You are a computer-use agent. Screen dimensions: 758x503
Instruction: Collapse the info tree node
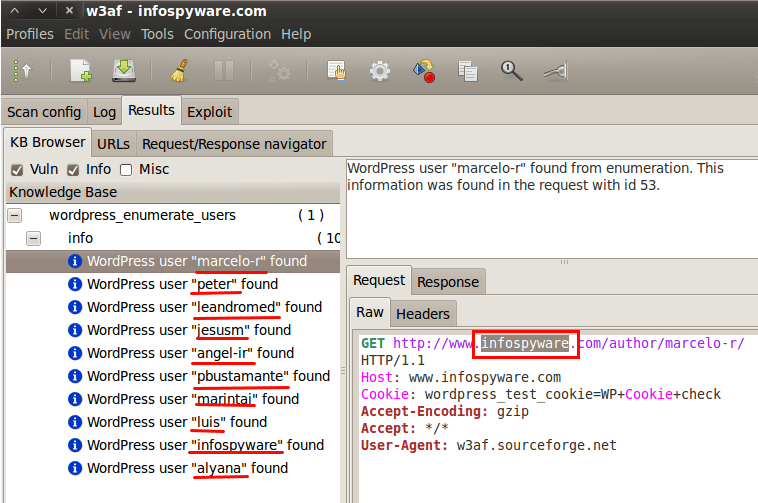[x=34, y=238]
